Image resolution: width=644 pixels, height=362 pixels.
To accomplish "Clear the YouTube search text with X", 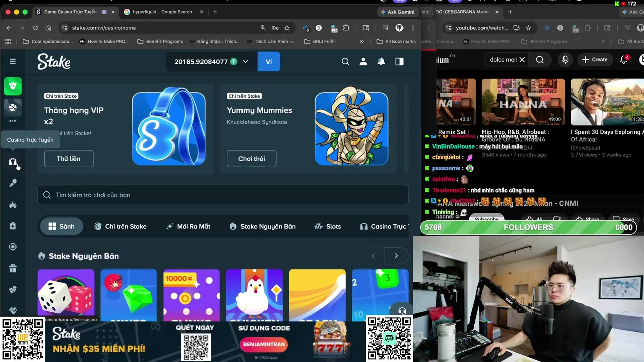I will tap(522, 59).
